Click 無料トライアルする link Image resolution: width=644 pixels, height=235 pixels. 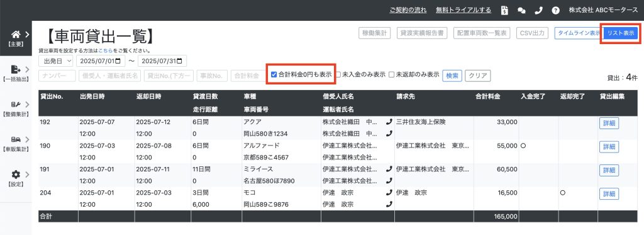[x=464, y=10]
